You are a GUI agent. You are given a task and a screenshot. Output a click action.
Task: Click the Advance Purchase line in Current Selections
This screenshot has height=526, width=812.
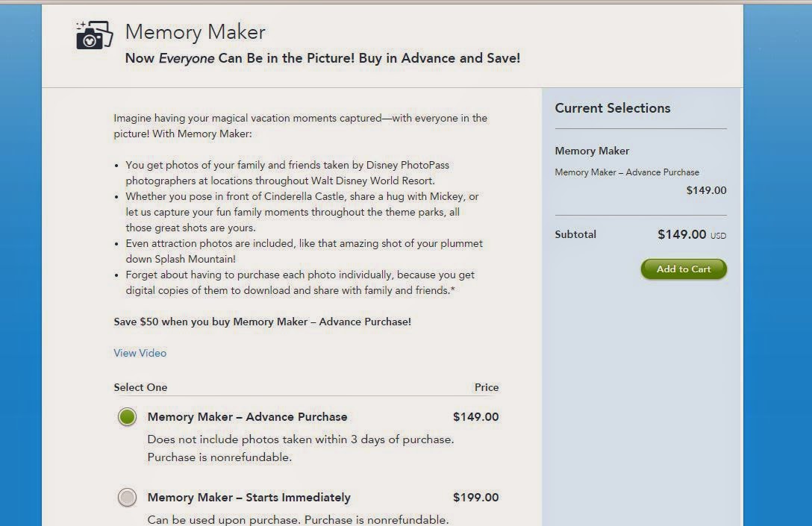pyautogui.click(x=626, y=172)
